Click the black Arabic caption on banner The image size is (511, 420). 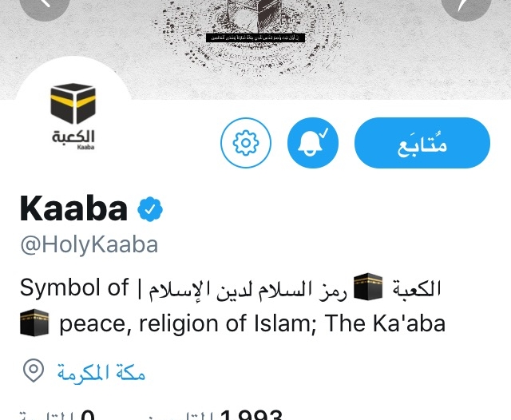pos(255,38)
